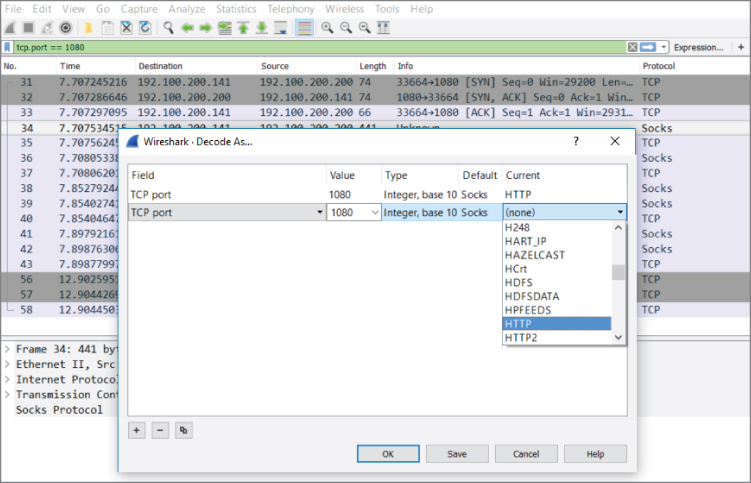The width and height of the screenshot is (751, 483).
Task: Open capture options gear icon
Action: pyautogui.click(x=66, y=28)
